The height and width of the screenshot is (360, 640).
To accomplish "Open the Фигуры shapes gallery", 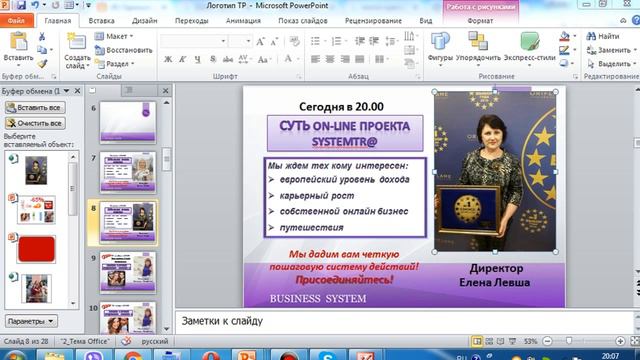I will pyautogui.click(x=440, y=48).
